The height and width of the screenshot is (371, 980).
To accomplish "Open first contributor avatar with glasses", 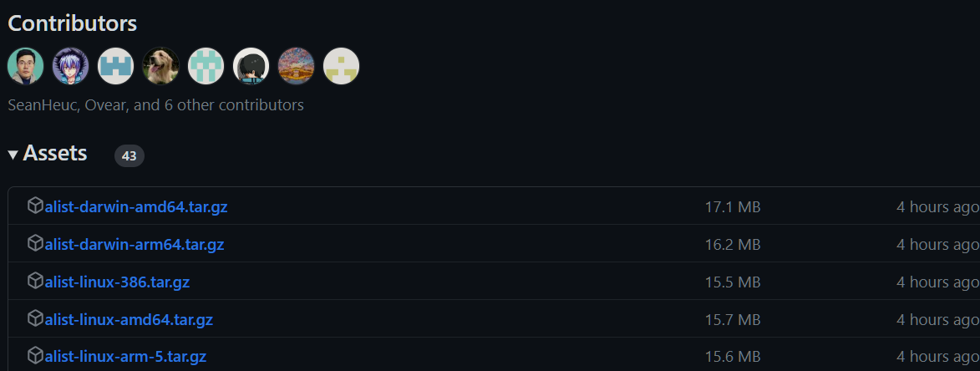I will point(26,66).
